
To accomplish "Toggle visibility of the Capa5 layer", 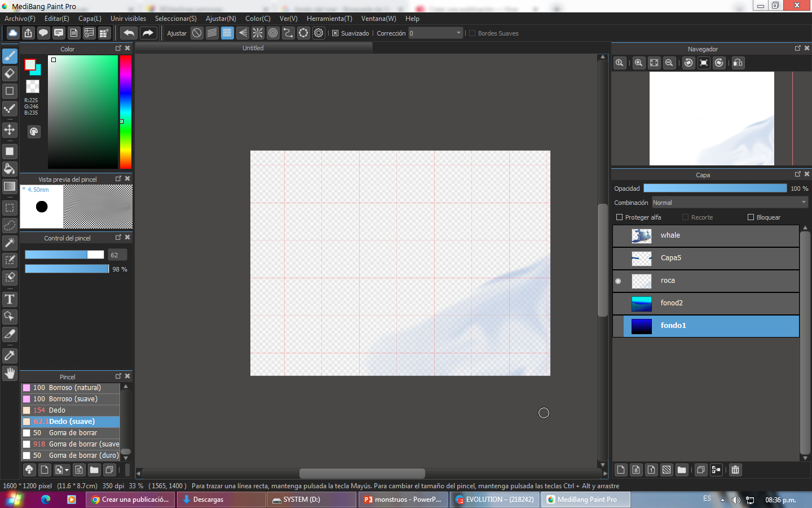I will (618, 259).
